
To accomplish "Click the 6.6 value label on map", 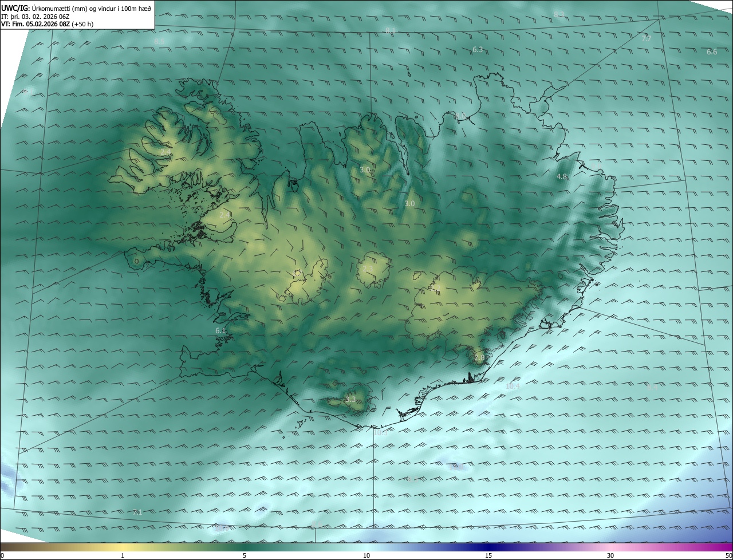I will tap(712, 52).
